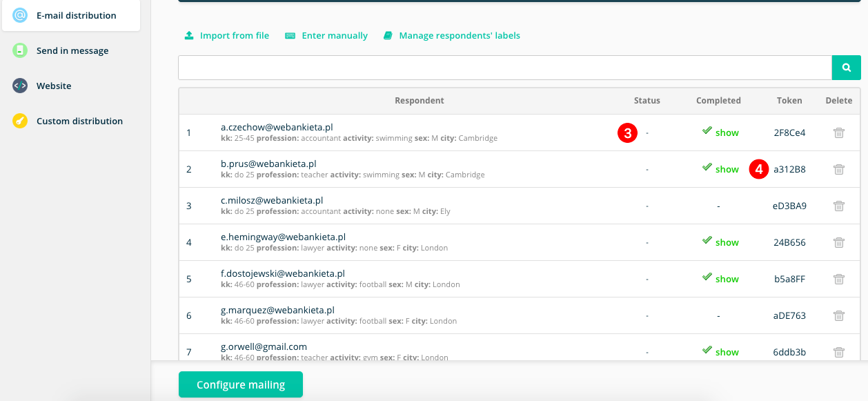This screenshot has height=401, width=868.
Task: Click Enter manually link
Action: (x=335, y=35)
